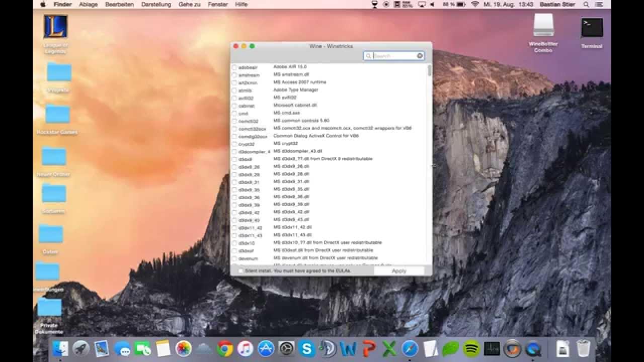This screenshot has width=644, height=362.
Task: Launch PowerPoint from the Dock
Action: tap(368, 348)
